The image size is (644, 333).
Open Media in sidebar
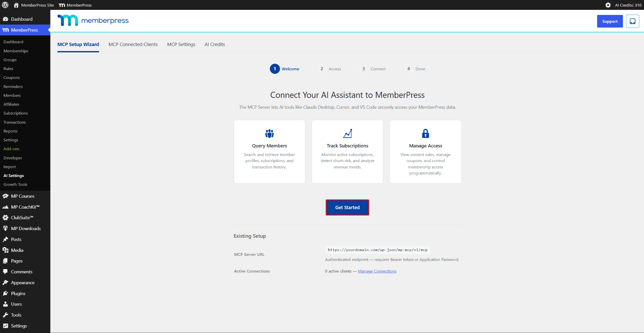coord(25,250)
